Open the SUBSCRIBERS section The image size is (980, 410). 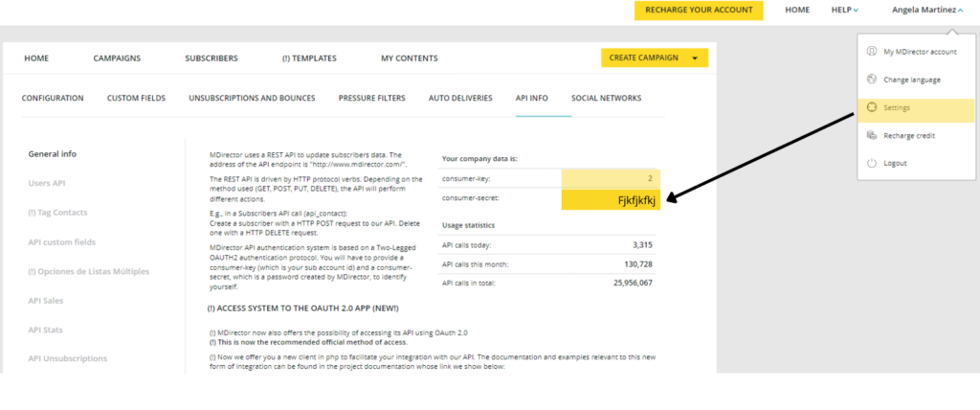pyautogui.click(x=212, y=58)
